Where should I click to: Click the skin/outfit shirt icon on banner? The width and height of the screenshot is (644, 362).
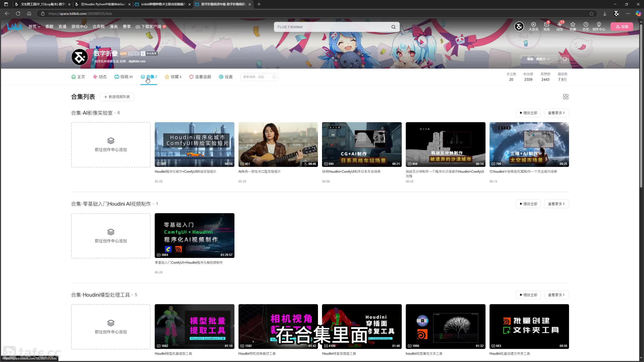click(x=565, y=59)
